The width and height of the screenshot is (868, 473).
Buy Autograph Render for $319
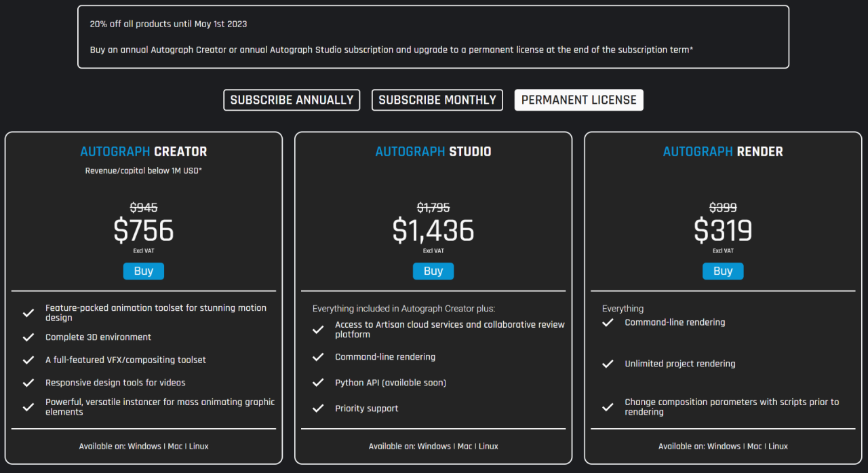[723, 271]
